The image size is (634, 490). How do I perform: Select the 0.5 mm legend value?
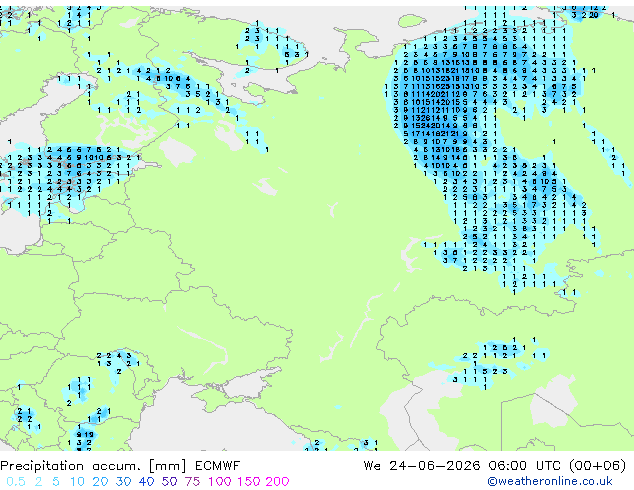(16, 482)
